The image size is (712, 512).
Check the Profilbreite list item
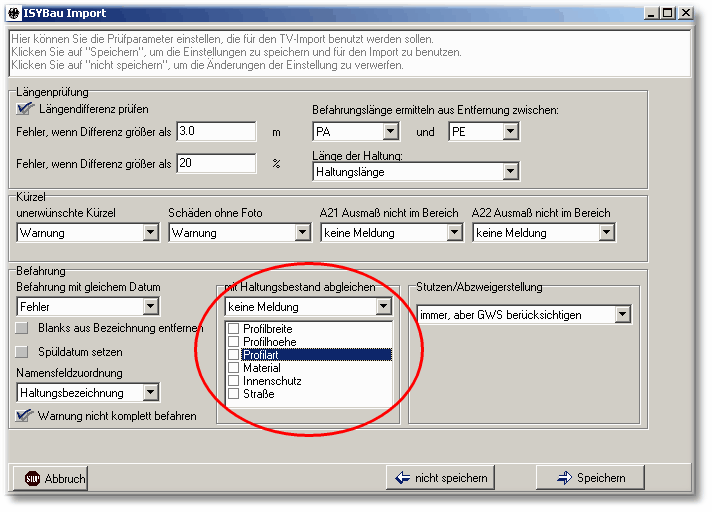(x=233, y=329)
